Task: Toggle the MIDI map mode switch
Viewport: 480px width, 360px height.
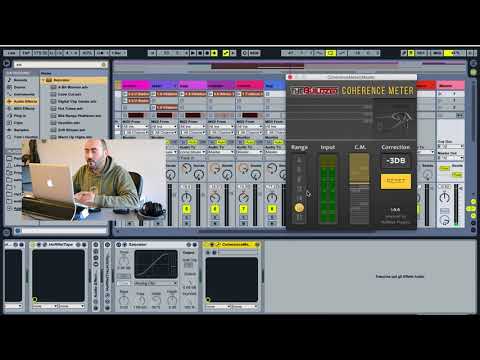Action: click(437, 53)
